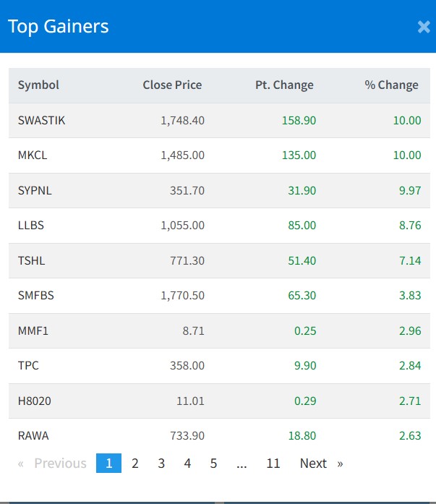The height and width of the screenshot is (504, 436).
Task: Select the TSHL symbol row
Action: click(x=31, y=260)
